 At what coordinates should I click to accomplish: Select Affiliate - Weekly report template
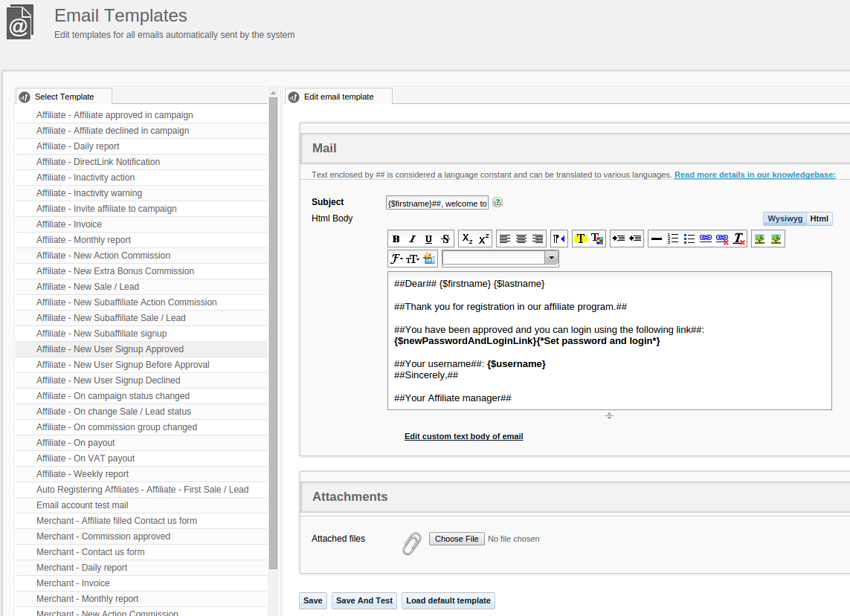pos(141,474)
